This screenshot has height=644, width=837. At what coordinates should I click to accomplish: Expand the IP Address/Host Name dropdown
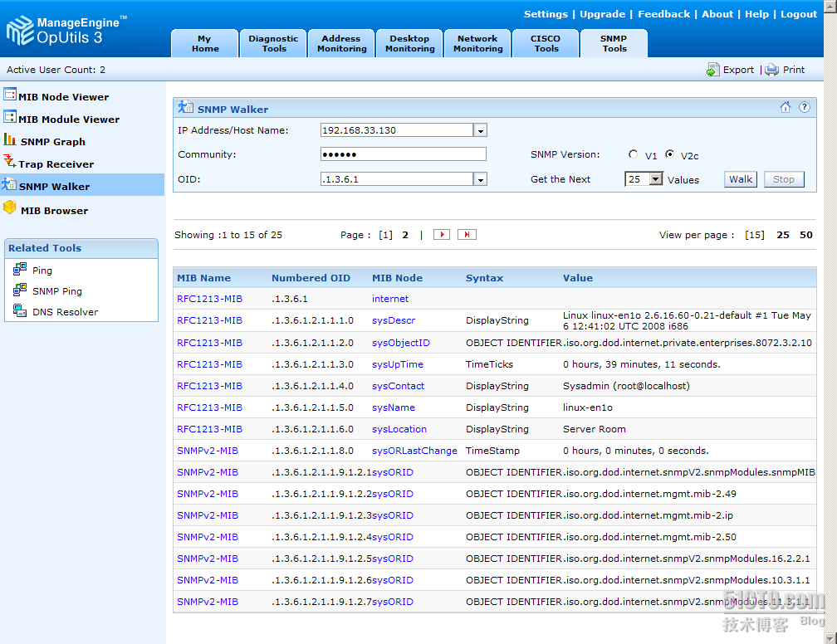(480, 130)
